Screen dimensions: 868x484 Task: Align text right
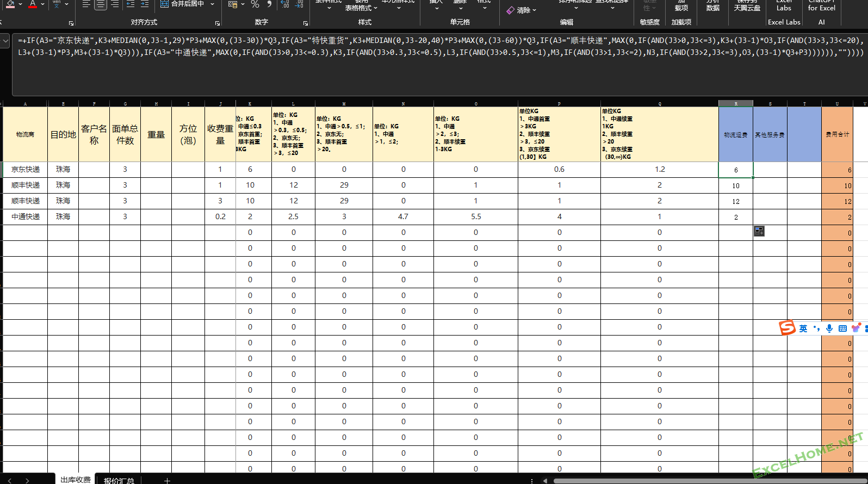(115, 4)
